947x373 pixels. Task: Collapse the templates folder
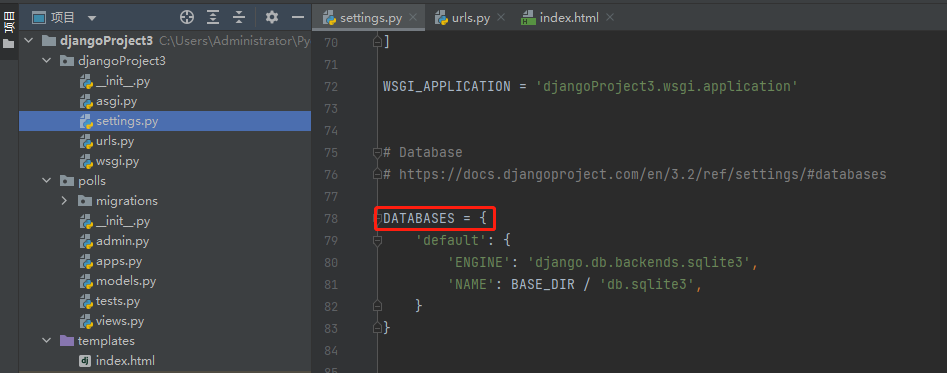click(x=47, y=340)
